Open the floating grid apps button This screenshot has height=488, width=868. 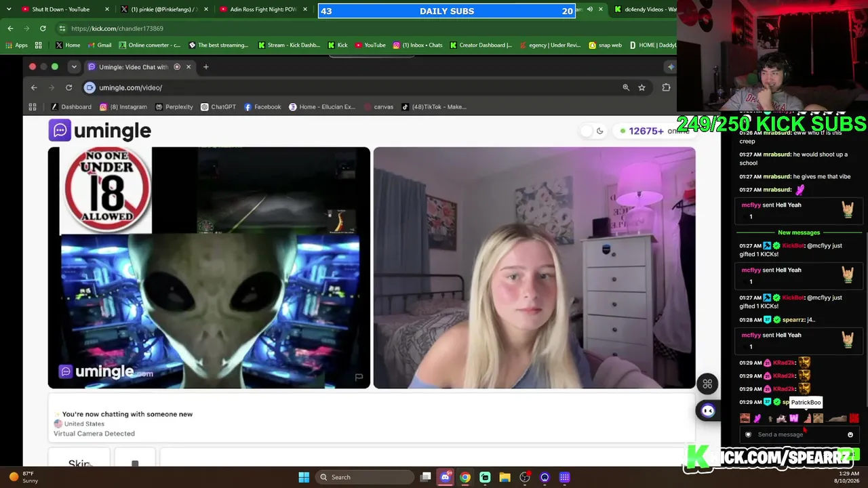pos(707,384)
